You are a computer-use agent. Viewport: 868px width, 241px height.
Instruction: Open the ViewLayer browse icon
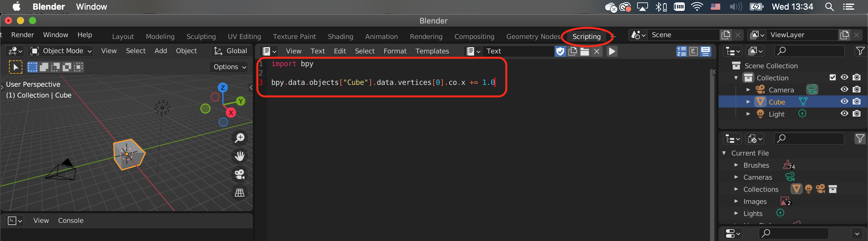coord(756,35)
